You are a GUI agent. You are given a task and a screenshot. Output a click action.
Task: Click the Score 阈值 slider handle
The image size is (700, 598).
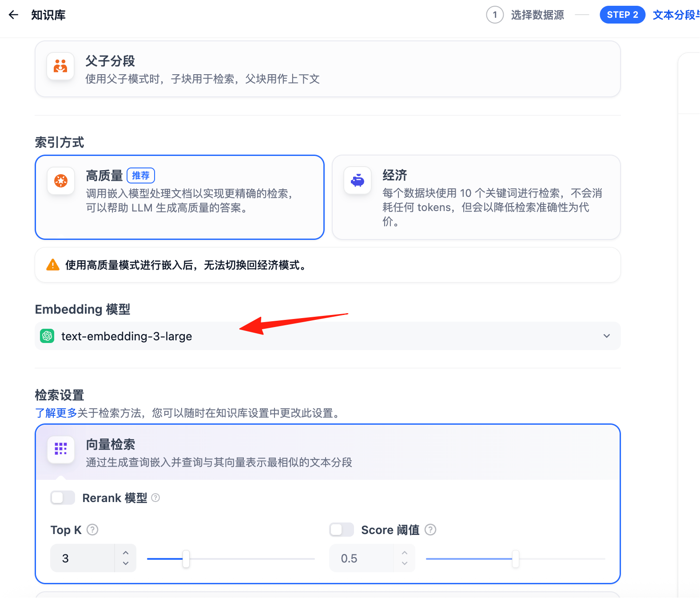coord(515,558)
